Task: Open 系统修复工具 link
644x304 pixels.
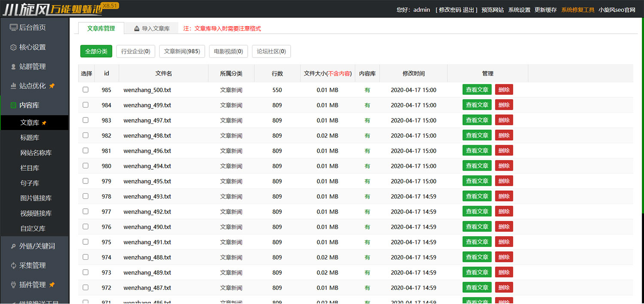Action: tap(578, 10)
